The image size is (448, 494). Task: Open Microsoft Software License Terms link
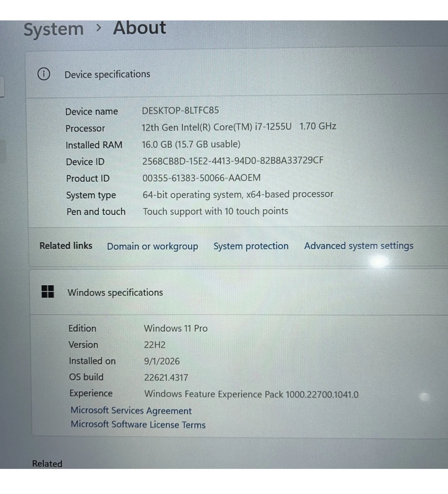[138, 424]
